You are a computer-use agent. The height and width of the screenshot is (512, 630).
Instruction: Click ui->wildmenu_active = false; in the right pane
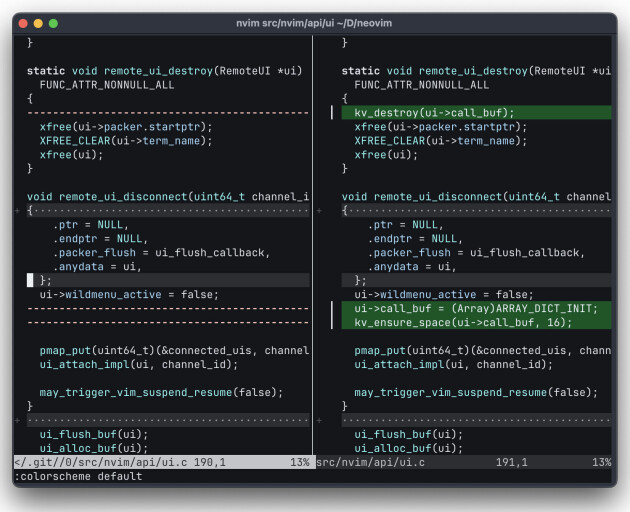pos(444,295)
